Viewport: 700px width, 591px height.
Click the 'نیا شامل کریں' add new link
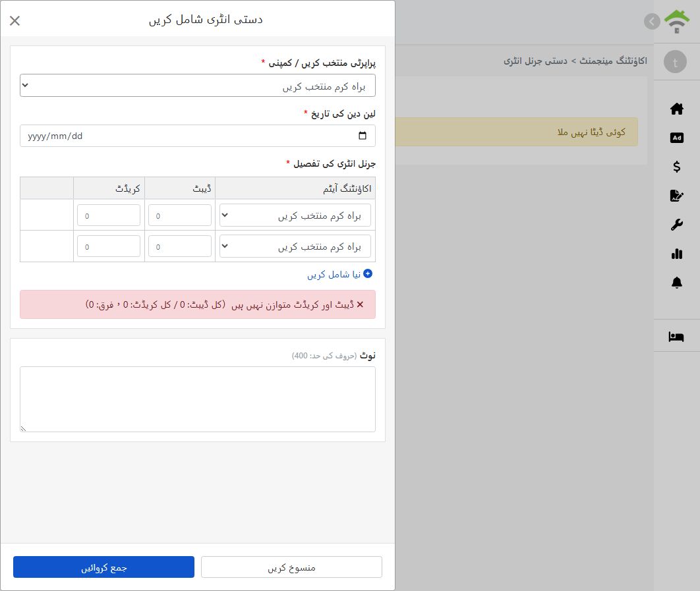tap(334, 274)
